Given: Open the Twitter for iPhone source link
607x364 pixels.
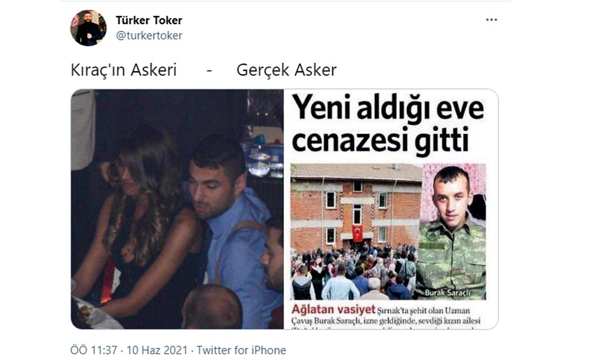Looking at the screenshot, I should (x=241, y=350).
